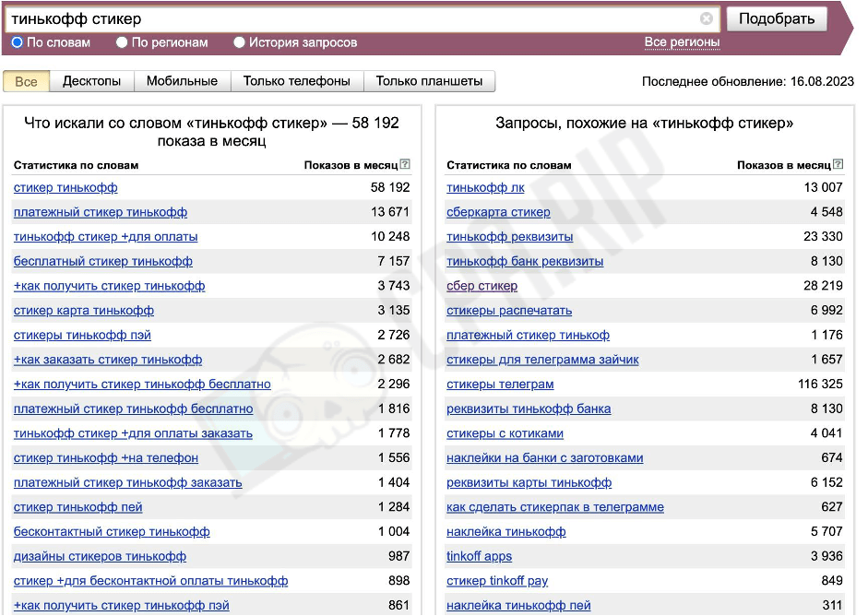868x616 pixels.
Task: Open '+как заказать стикер тинькофф' link
Action: point(107,360)
